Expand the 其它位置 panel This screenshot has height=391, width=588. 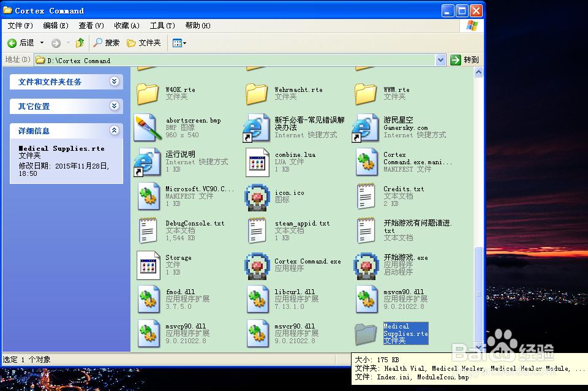tap(114, 106)
